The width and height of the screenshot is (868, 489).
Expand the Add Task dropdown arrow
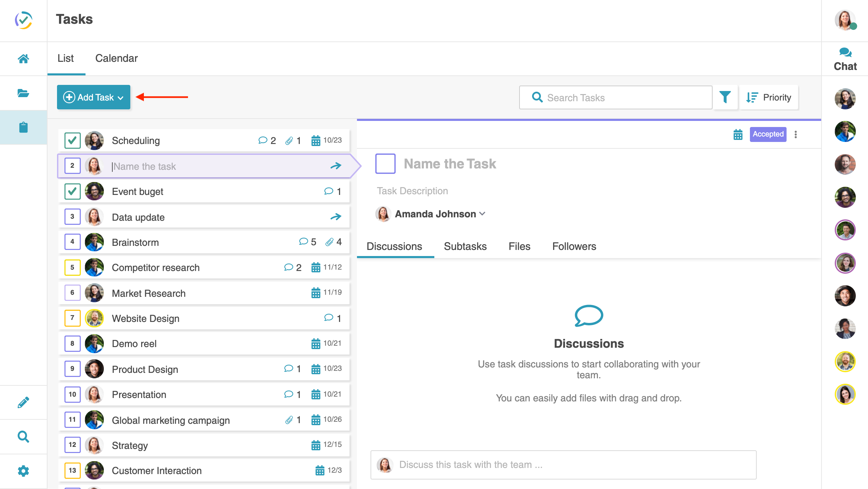click(120, 97)
